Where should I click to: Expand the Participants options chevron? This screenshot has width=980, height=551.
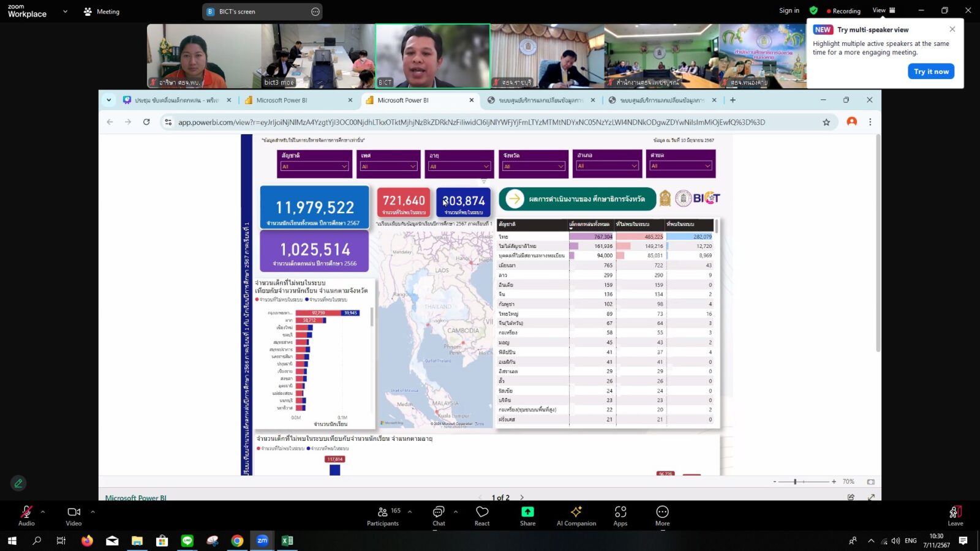pos(410,511)
